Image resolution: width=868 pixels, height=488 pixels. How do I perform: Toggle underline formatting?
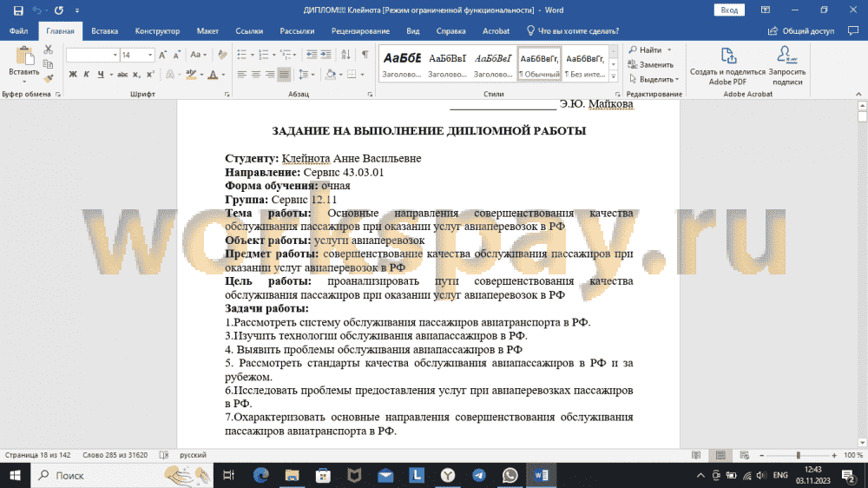click(100, 74)
